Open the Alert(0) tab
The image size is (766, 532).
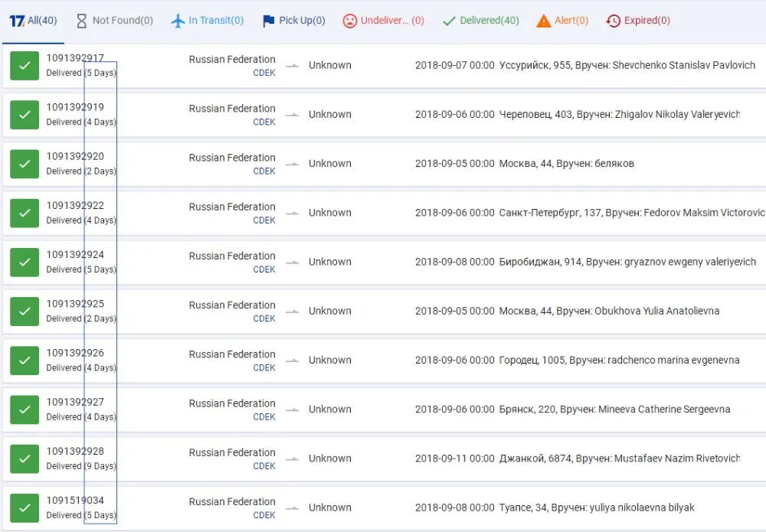click(x=561, y=21)
